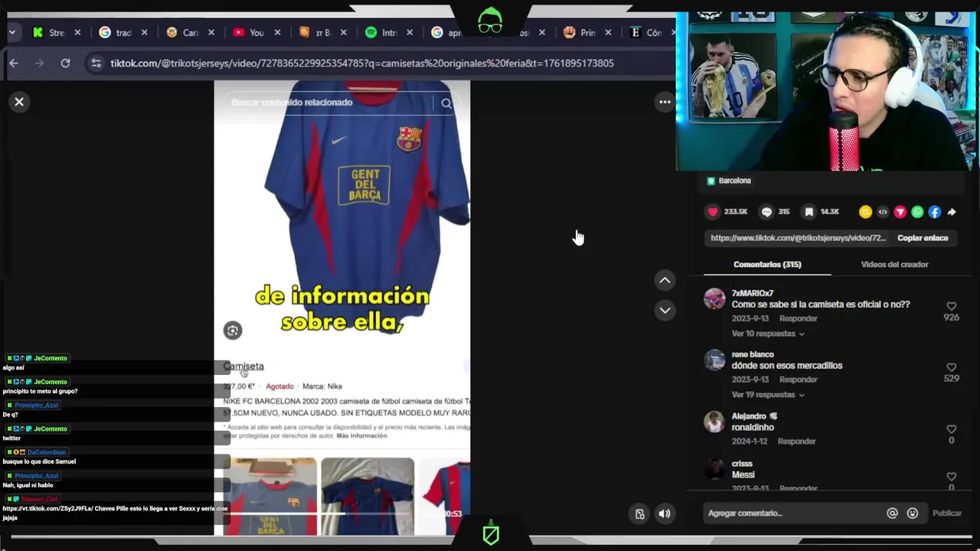Close the TikTok video viewer
Viewport: 980px width, 551px height.
19,102
